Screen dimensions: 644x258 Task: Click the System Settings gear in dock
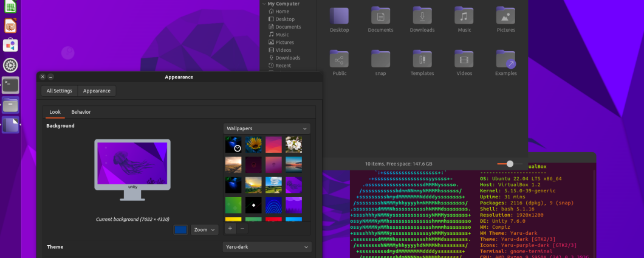[x=10, y=65]
